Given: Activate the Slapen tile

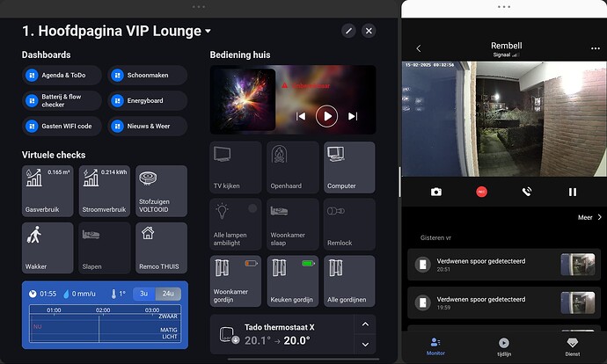Looking at the screenshot, I should (x=105, y=248).
